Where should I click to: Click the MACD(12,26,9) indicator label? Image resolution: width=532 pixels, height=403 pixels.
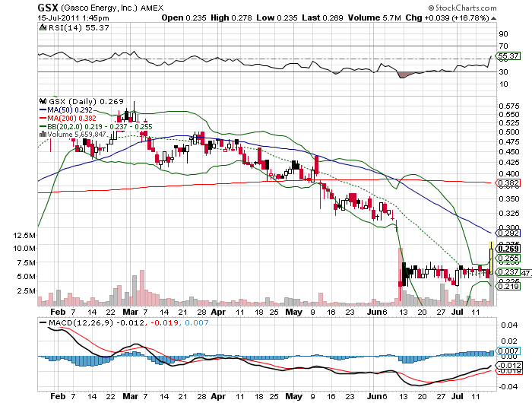[x=81, y=322]
